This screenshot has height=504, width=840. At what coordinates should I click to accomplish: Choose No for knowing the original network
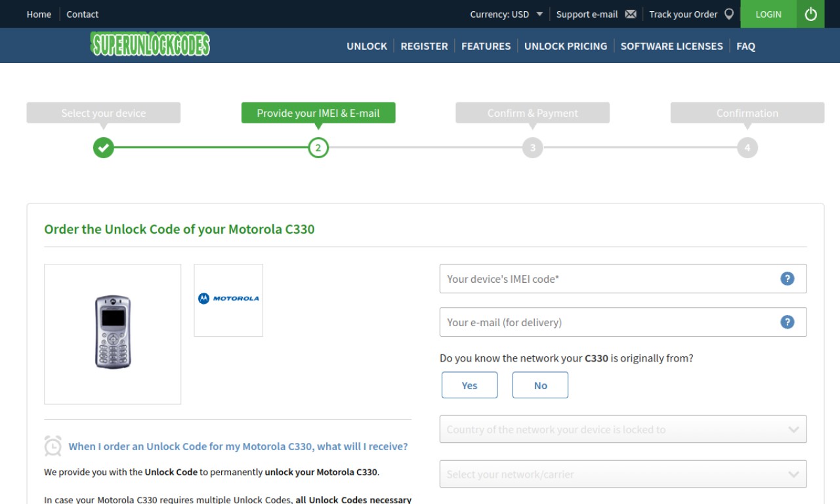[540, 385]
